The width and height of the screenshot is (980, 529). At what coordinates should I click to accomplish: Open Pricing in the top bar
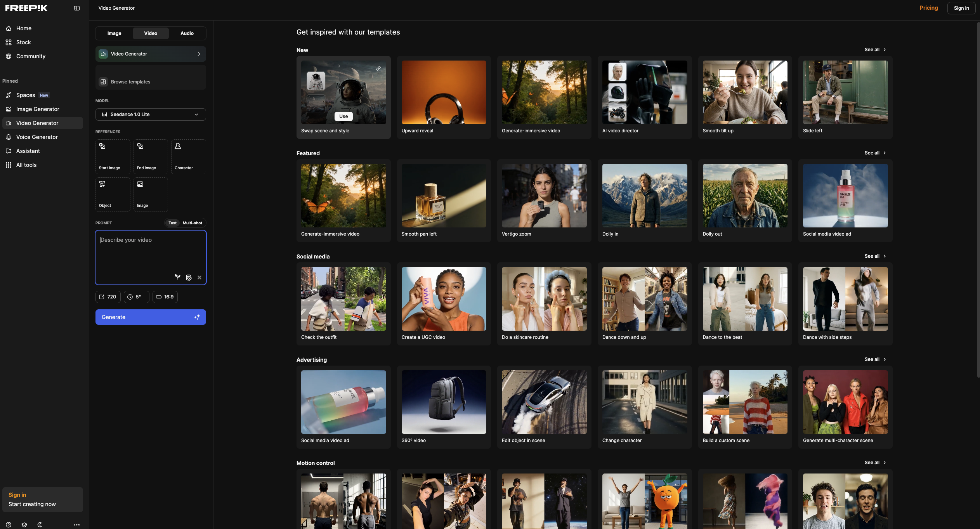coord(928,8)
